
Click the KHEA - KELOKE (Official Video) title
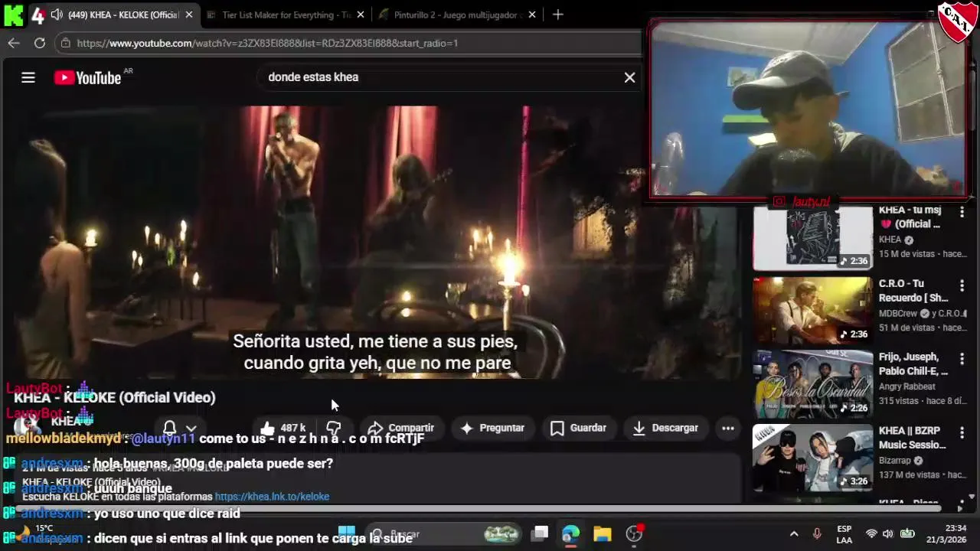click(x=115, y=397)
